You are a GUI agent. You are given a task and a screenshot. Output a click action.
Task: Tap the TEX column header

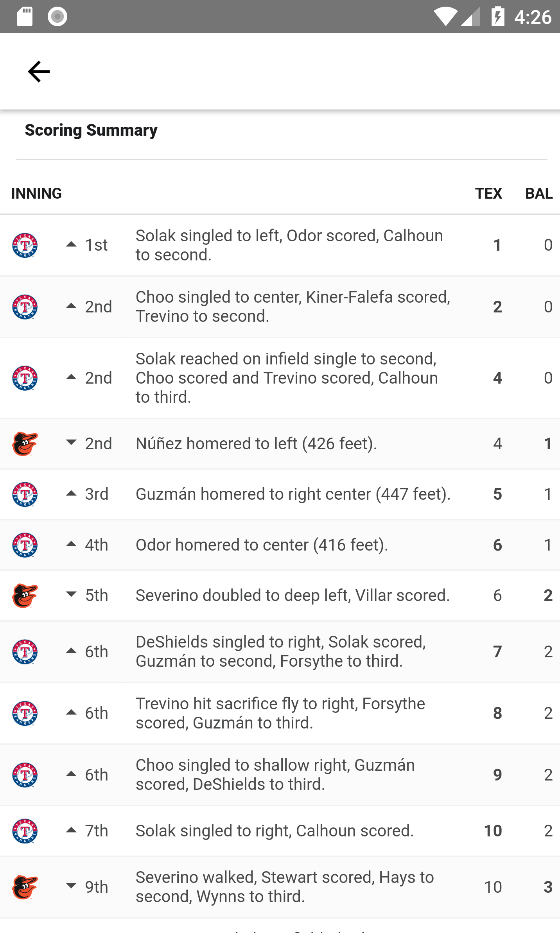(488, 193)
